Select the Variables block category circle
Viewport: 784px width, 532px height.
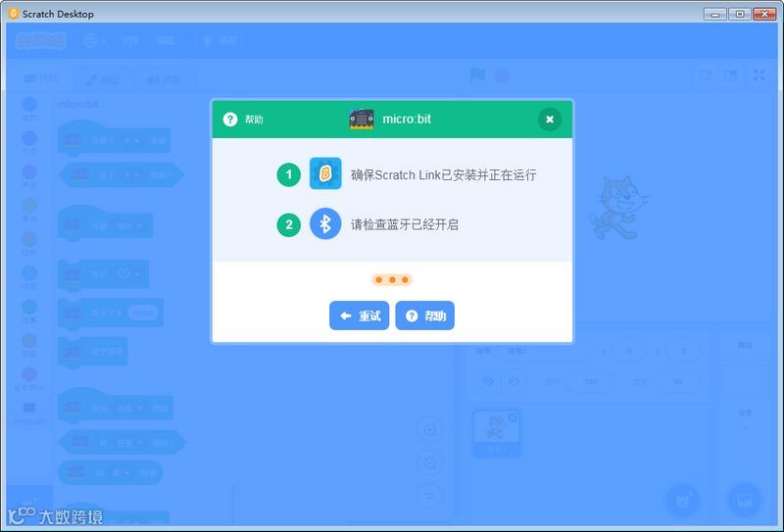coord(29,340)
